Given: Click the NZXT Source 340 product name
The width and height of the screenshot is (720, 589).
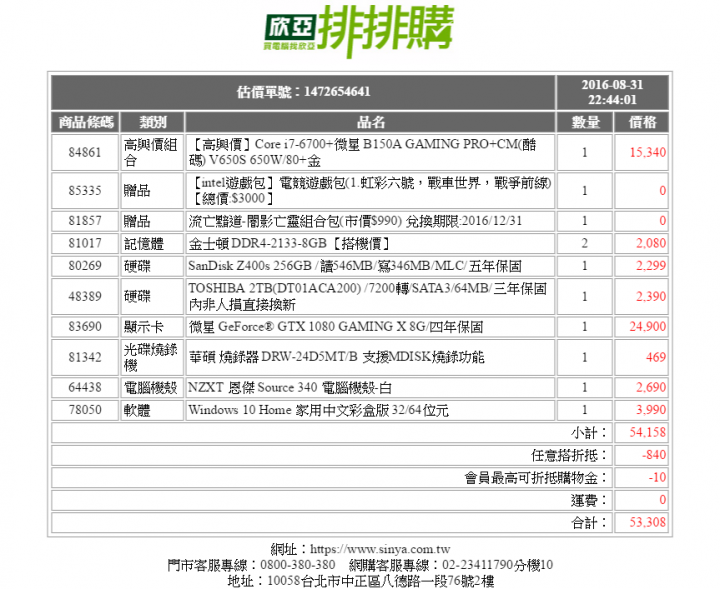Looking at the screenshot, I should (x=290, y=388).
